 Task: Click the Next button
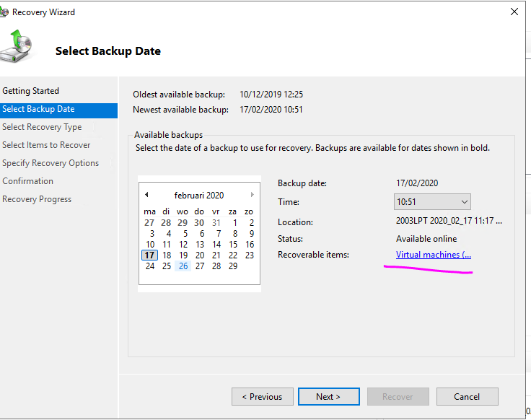pos(328,397)
